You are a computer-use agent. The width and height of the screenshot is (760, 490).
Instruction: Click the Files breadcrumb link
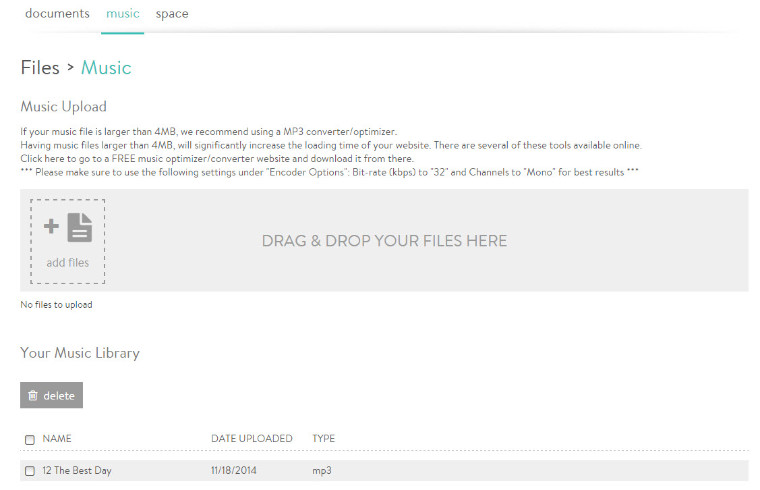tap(40, 67)
